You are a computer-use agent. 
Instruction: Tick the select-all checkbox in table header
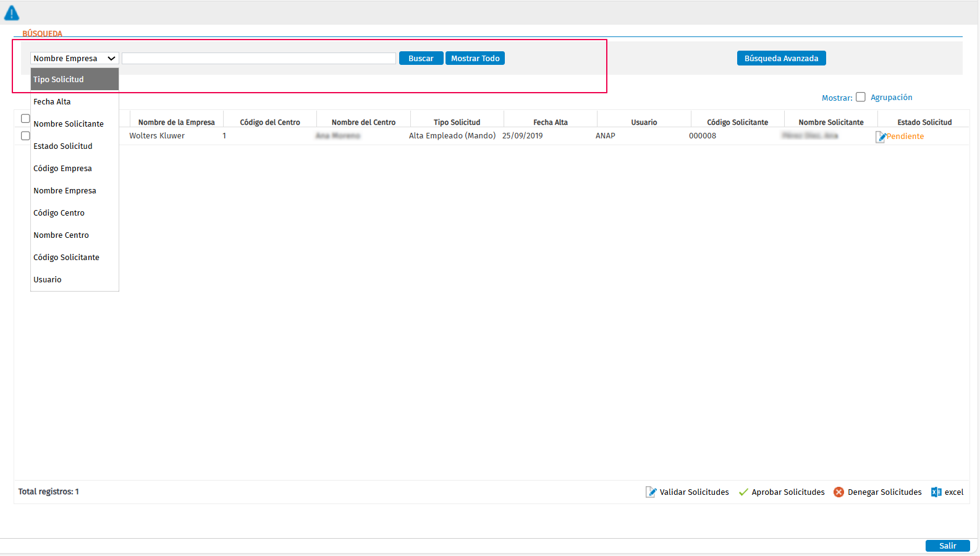(x=25, y=118)
